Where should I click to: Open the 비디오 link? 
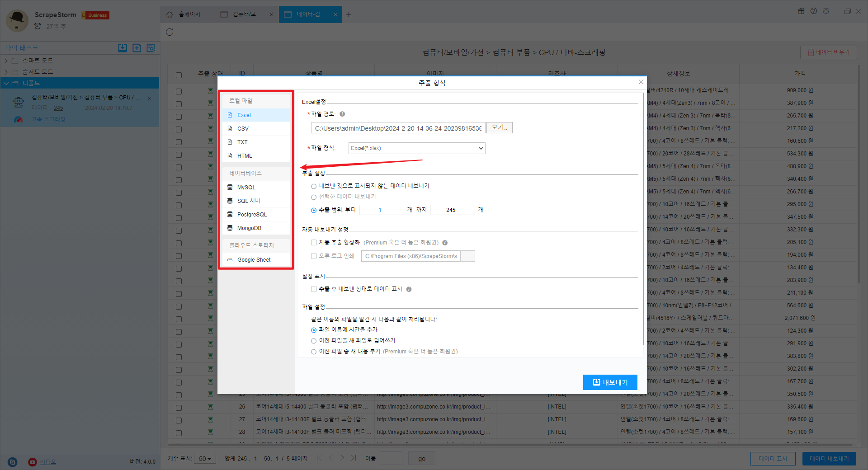click(x=48, y=462)
